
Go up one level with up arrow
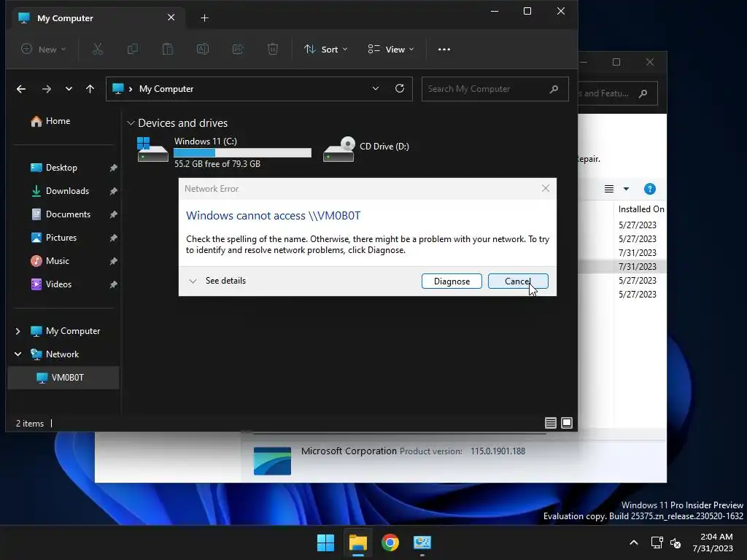pos(90,89)
